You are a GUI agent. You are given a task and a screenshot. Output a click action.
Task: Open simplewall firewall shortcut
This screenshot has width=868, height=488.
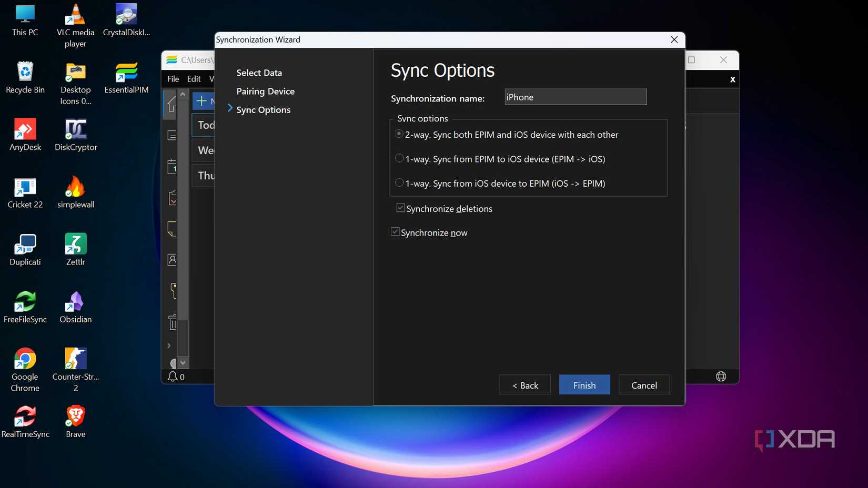coord(76,192)
